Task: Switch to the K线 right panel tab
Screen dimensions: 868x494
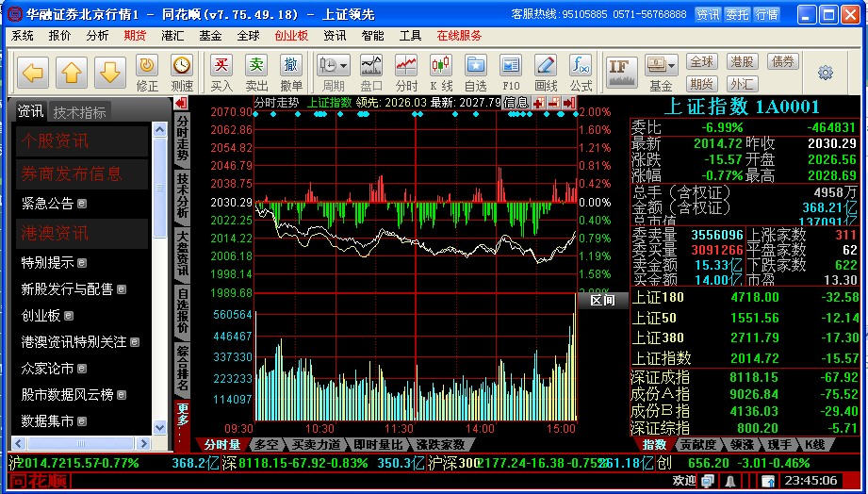Action: coord(814,444)
